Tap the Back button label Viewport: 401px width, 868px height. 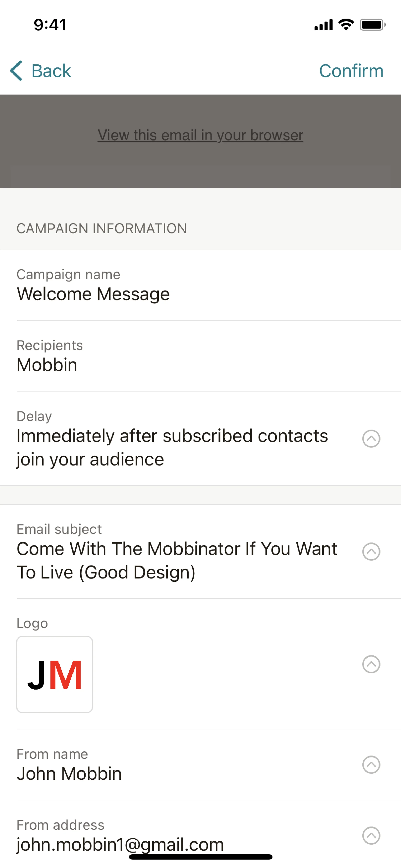tap(51, 71)
